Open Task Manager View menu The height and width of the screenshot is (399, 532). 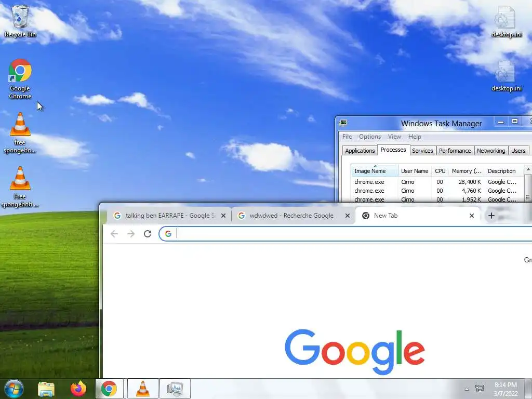394,137
